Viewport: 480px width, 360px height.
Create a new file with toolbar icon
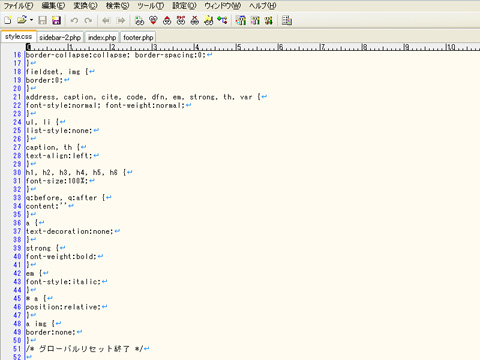(8, 20)
